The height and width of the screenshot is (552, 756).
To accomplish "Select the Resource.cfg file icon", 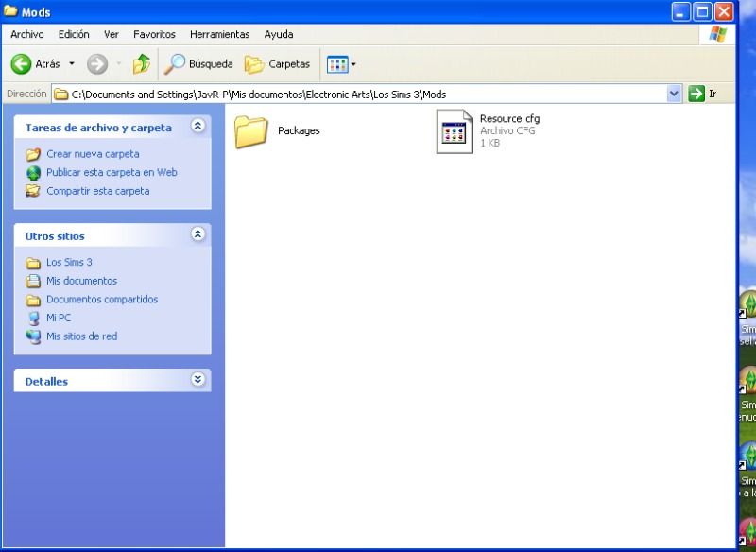I will coord(454,130).
